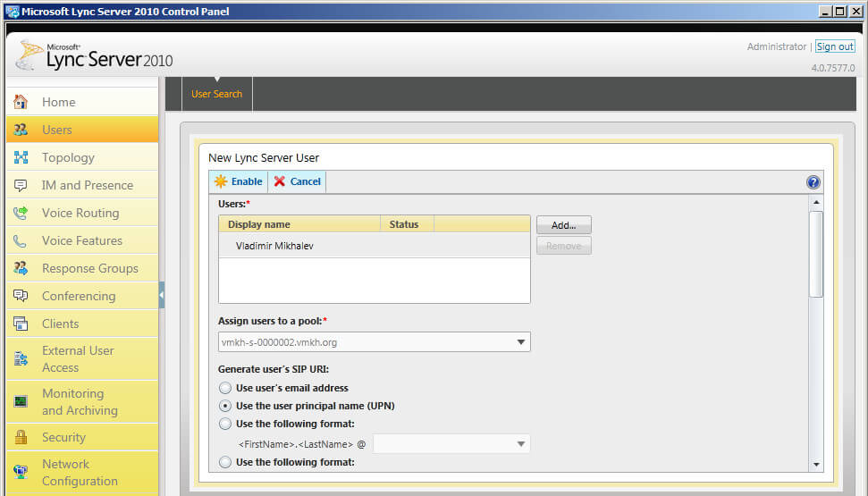The width and height of the screenshot is (868, 496).
Task: Click the IM and Presence chat icon
Action: pyautogui.click(x=21, y=186)
